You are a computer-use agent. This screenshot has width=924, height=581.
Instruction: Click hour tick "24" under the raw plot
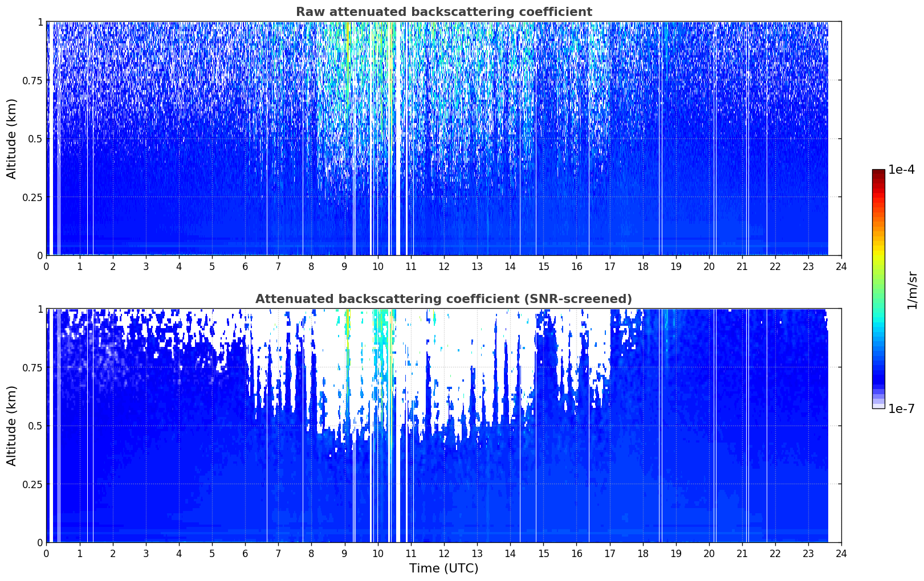pyautogui.click(x=841, y=266)
